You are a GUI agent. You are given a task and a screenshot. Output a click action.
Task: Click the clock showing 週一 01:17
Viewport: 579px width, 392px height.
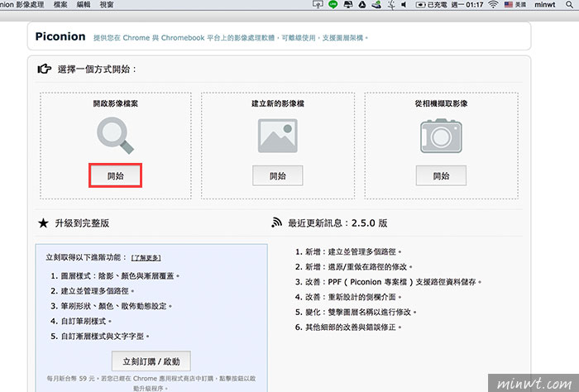tap(467, 5)
